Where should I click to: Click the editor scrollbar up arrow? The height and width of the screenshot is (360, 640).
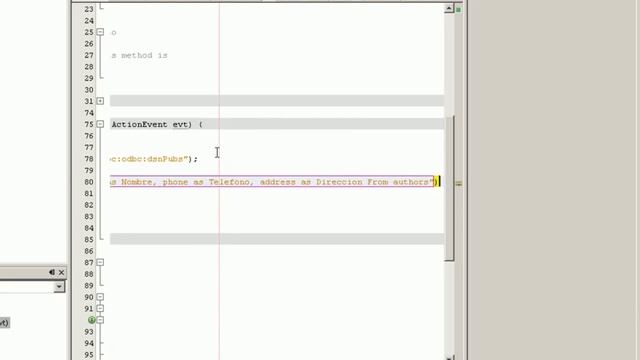pyautogui.click(x=449, y=8)
